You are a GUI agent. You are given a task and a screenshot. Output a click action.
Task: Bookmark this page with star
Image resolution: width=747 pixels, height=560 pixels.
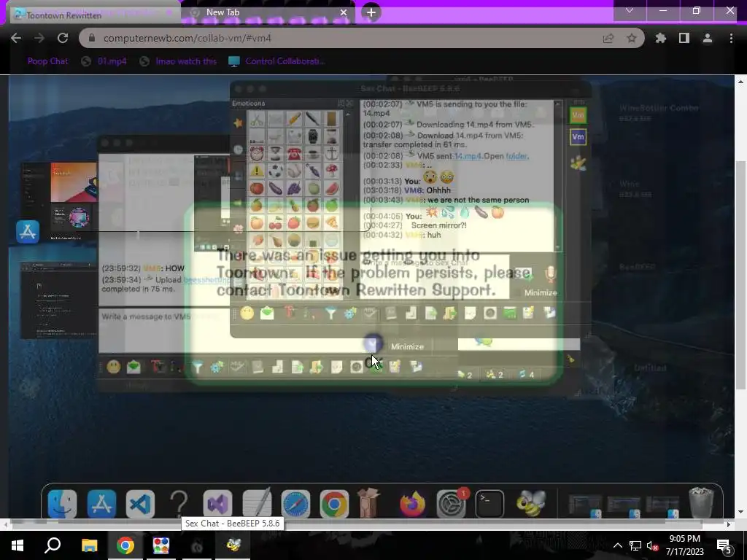[x=632, y=38]
